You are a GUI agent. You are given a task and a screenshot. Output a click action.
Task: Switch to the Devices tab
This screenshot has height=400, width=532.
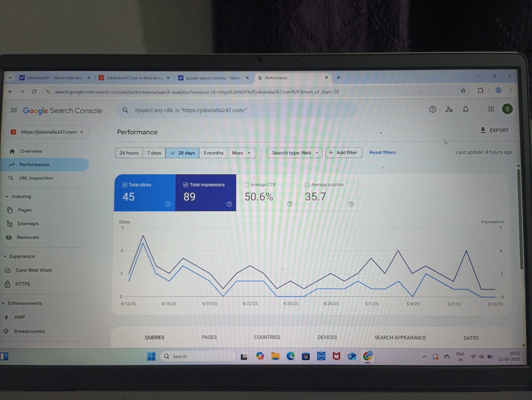(327, 337)
